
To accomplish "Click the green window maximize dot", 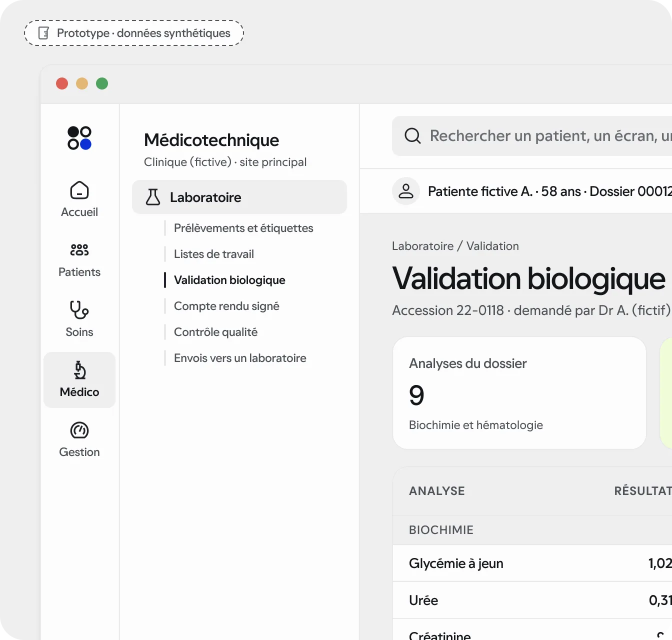I will click(x=102, y=83).
